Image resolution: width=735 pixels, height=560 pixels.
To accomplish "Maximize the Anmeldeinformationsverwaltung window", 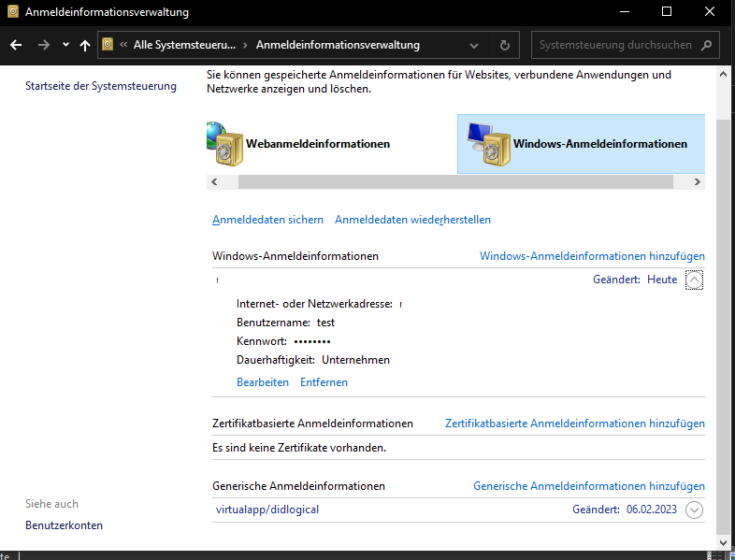I will click(x=667, y=12).
